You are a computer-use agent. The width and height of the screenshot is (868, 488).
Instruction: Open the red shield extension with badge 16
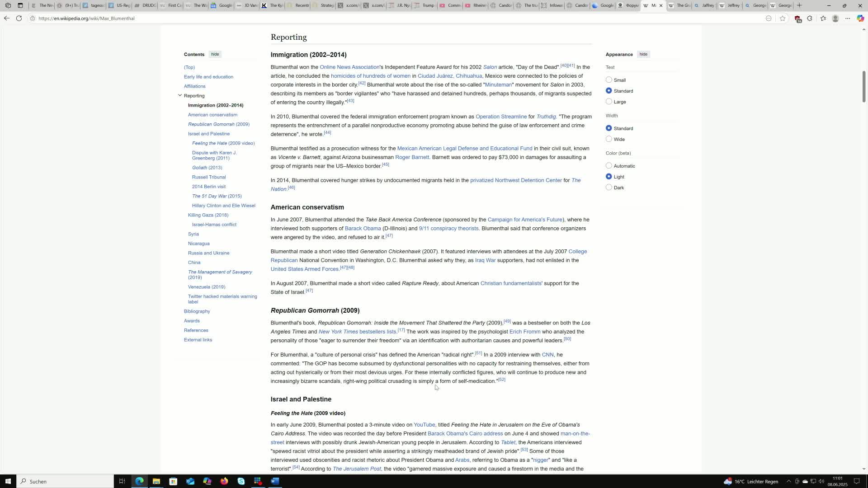click(x=797, y=18)
